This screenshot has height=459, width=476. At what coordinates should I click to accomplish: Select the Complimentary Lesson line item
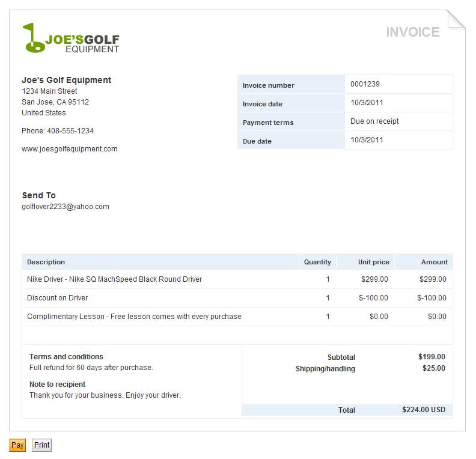pos(134,317)
